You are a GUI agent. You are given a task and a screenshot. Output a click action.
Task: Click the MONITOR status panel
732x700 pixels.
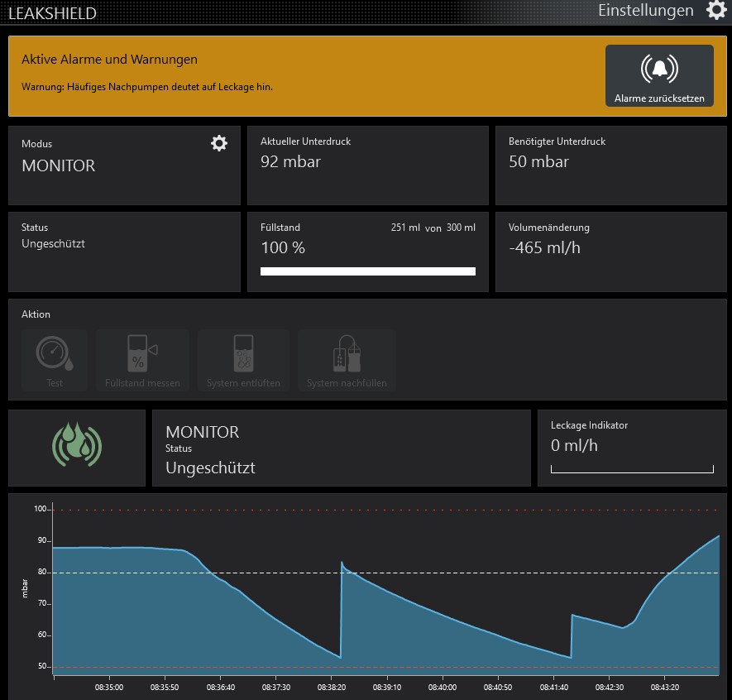coord(341,448)
